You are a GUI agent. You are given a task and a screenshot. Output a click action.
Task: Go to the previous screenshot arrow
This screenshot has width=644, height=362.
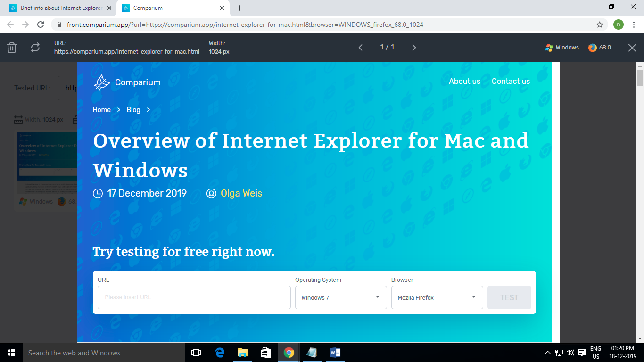361,48
